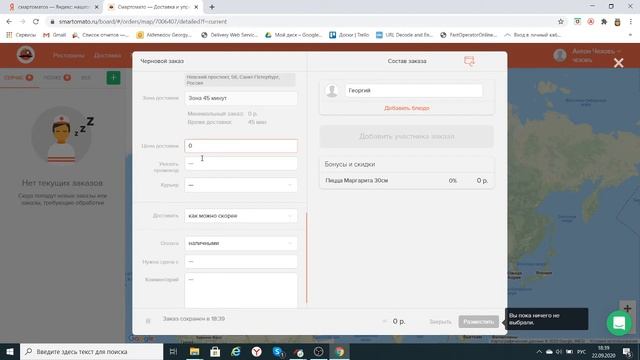Click the red Adblock extension icon in the toolbar

[590, 22]
